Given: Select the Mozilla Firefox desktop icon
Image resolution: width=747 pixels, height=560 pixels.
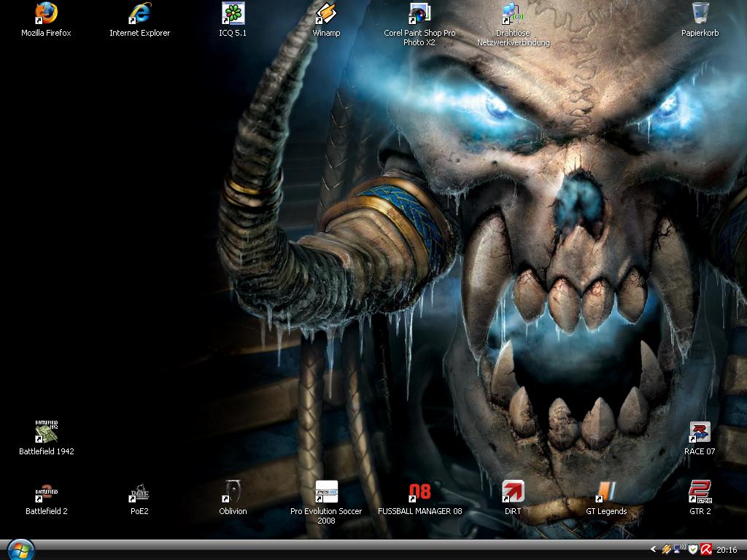Looking at the screenshot, I should pyautogui.click(x=46, y=13).
